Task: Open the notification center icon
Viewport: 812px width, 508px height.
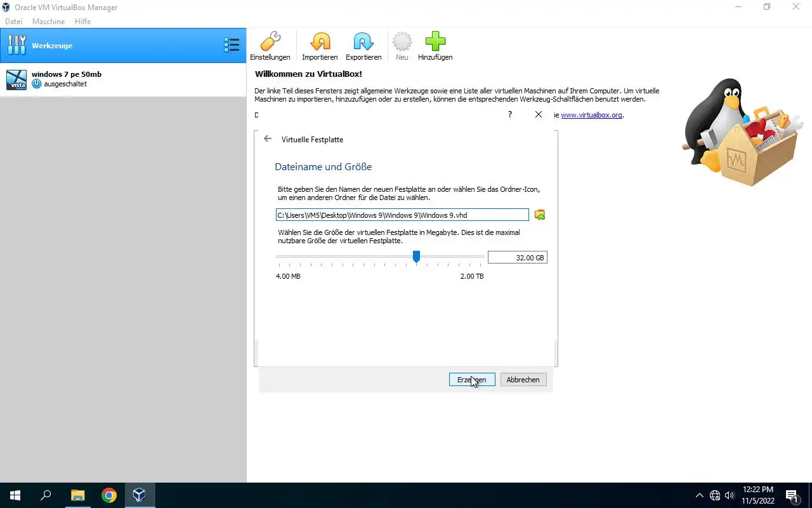Action: (x=792, y=495)
